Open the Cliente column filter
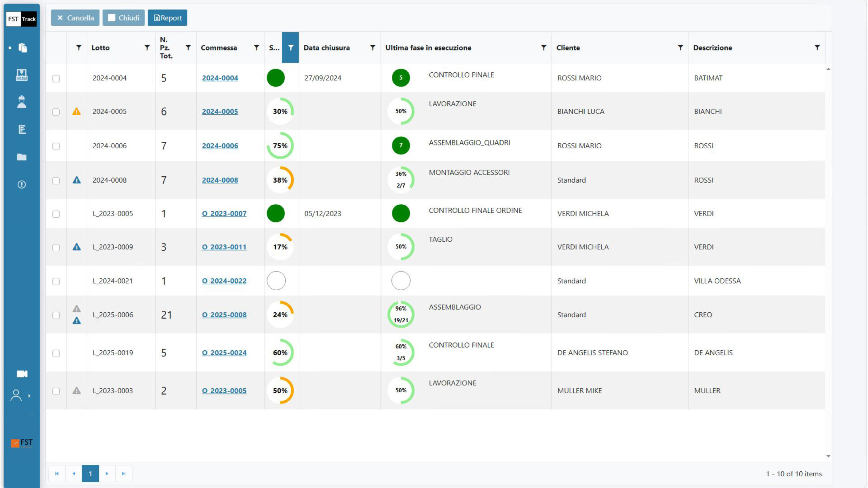 [680, 47]
